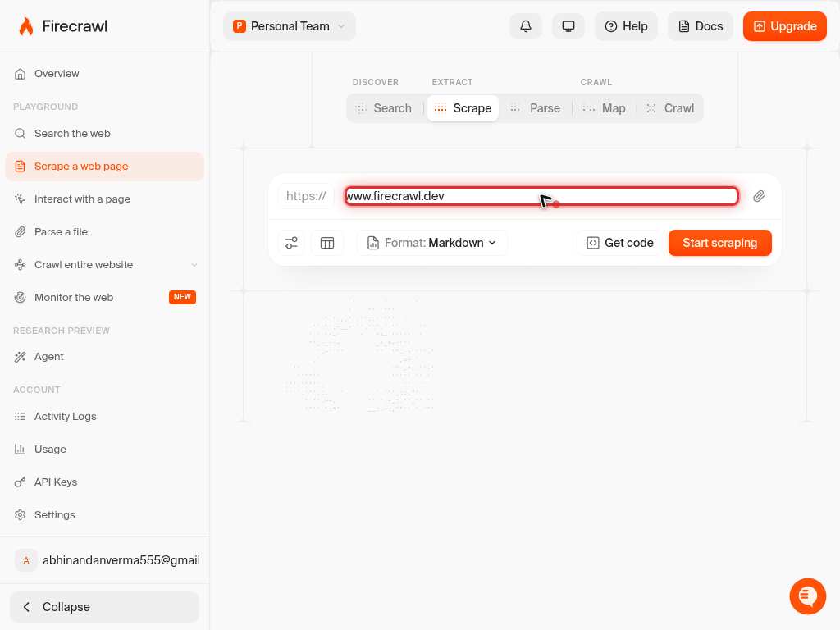Open the scrape options sliders icon
The image size is (840, 630).
pos(291,243)
